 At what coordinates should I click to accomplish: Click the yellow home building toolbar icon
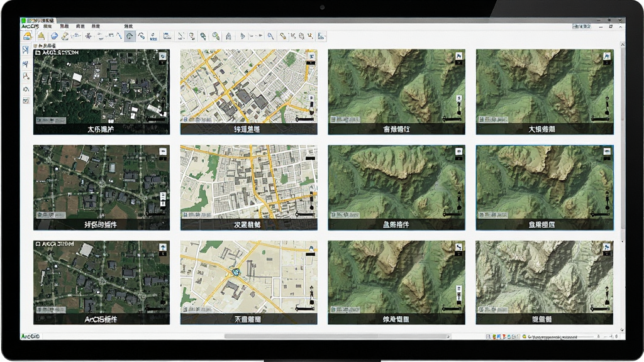[28, 36]
